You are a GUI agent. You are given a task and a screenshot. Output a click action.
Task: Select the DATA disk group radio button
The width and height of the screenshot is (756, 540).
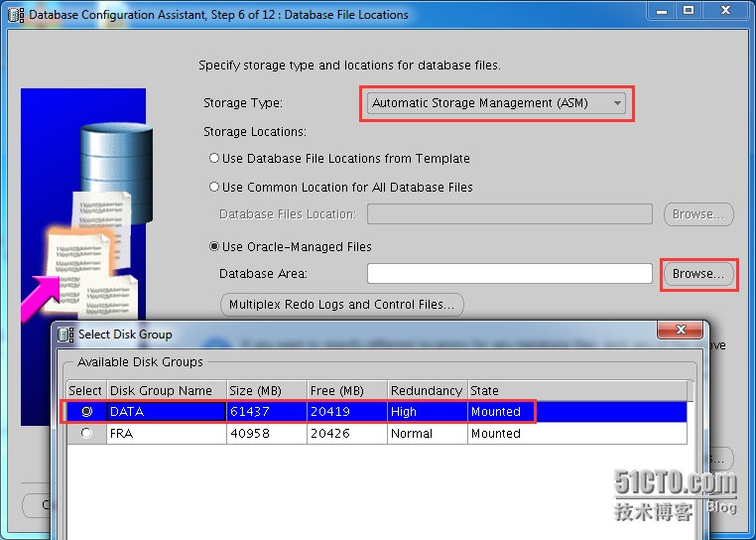coord(86,412)
